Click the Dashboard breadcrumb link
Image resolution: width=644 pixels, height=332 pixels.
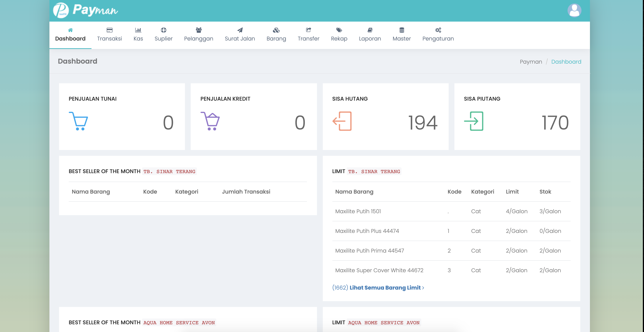[x=566, y=62]
